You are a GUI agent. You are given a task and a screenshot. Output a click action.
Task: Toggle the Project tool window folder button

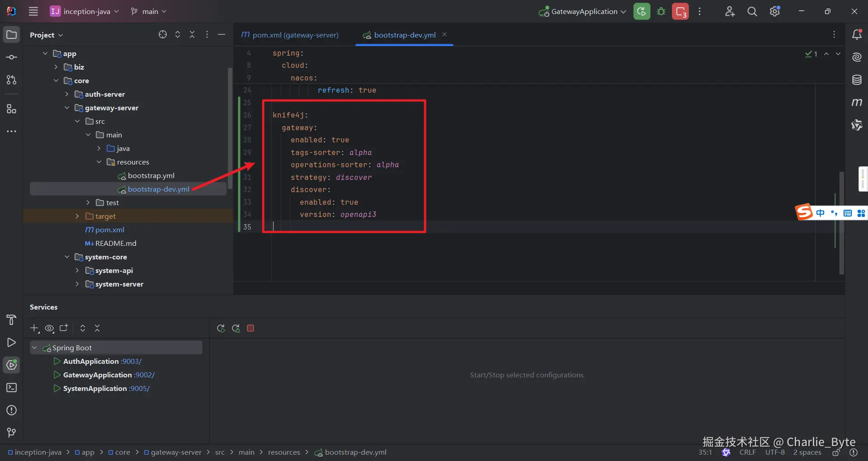(12, 35)
